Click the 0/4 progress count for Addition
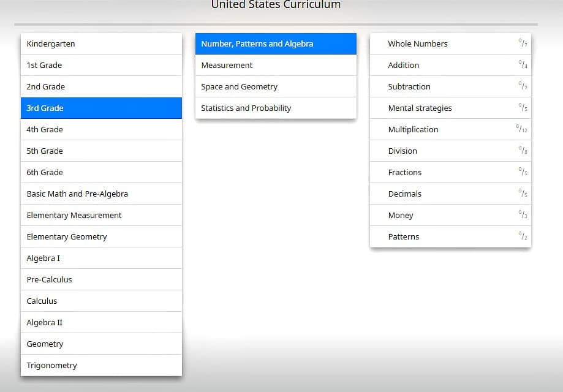 click(x=523, y=64)
